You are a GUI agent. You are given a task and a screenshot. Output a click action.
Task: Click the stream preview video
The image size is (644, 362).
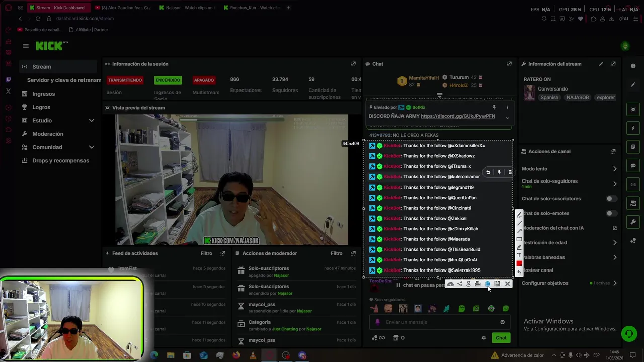[x=231, y=179]
